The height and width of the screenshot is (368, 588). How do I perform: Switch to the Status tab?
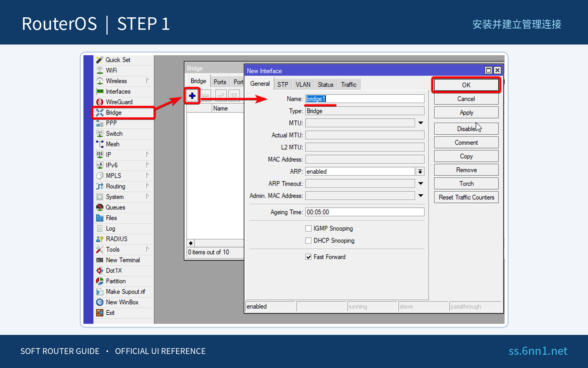[326, 85]
